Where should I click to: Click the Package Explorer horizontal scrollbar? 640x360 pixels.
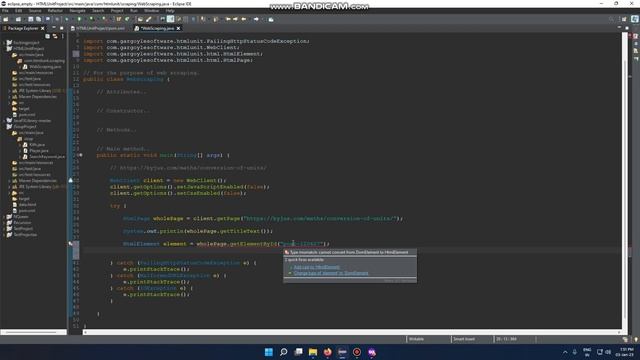33,332
